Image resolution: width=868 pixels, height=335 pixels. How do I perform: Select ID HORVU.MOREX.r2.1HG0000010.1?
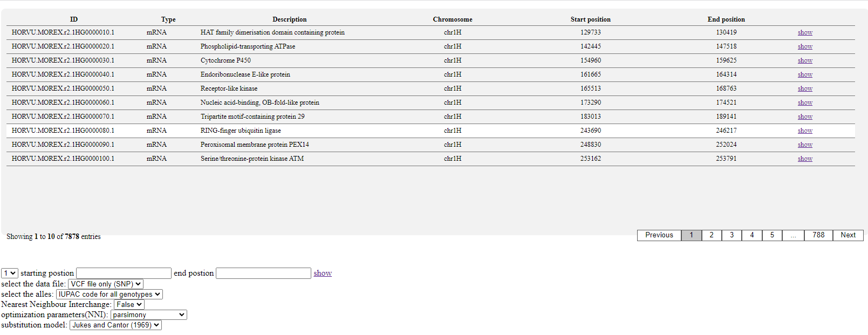coord(63,32)
